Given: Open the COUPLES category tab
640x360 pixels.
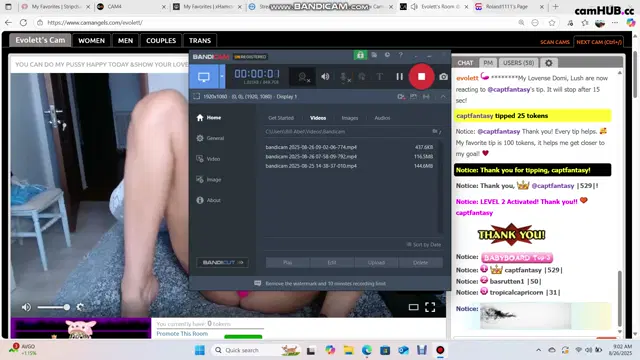Looking at the screenshot, I should coord(161,40).
